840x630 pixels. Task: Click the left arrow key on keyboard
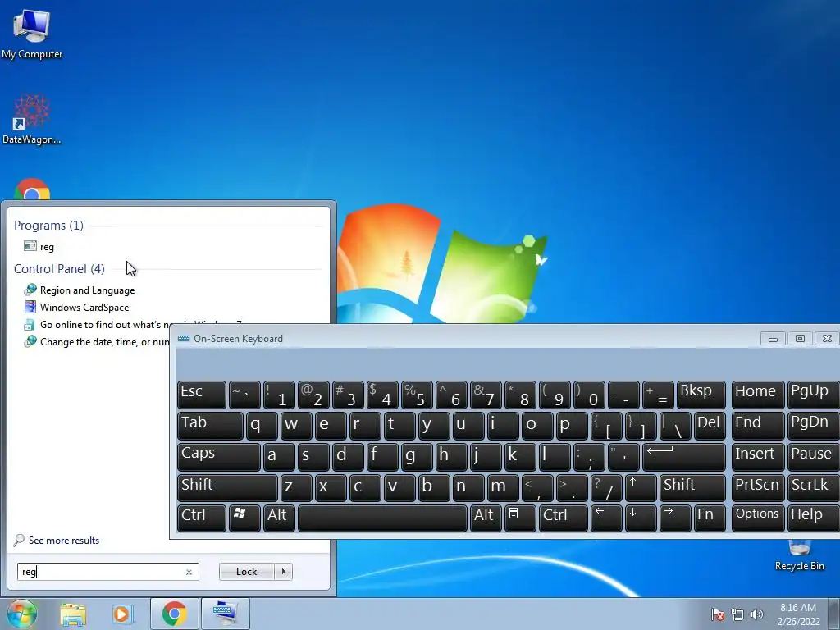coord(606,518)
